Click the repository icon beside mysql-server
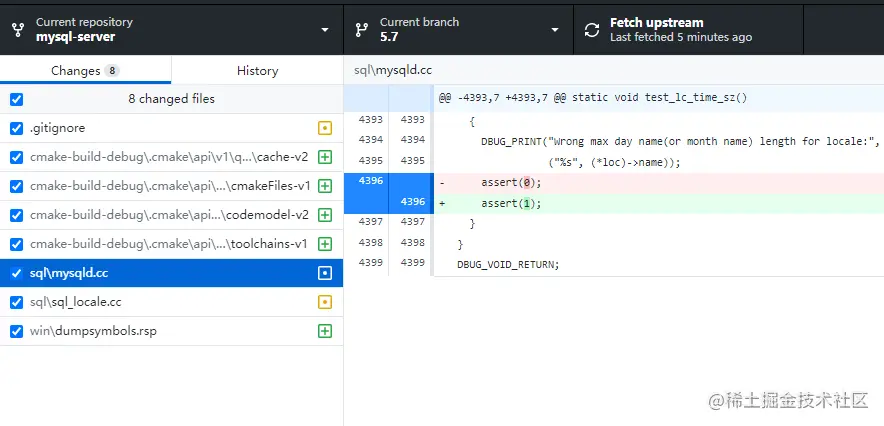The image size is (884, 426). [18, 30]
